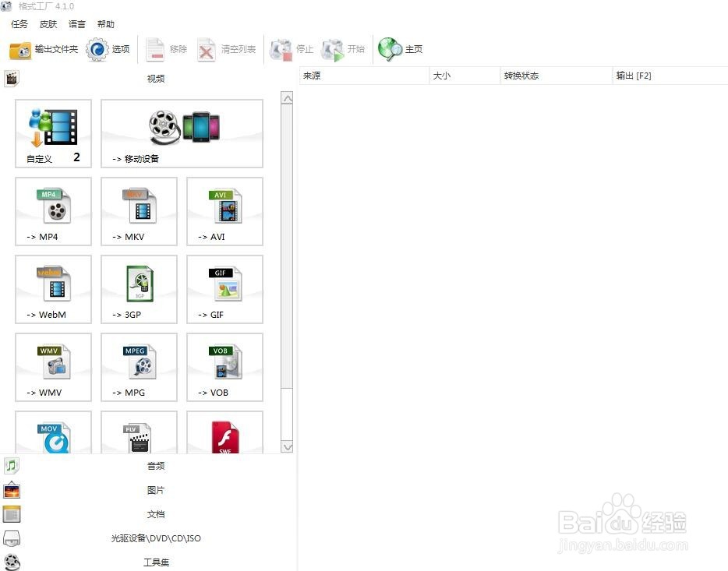Sort by the 转换状态 status column

[557, 76]
